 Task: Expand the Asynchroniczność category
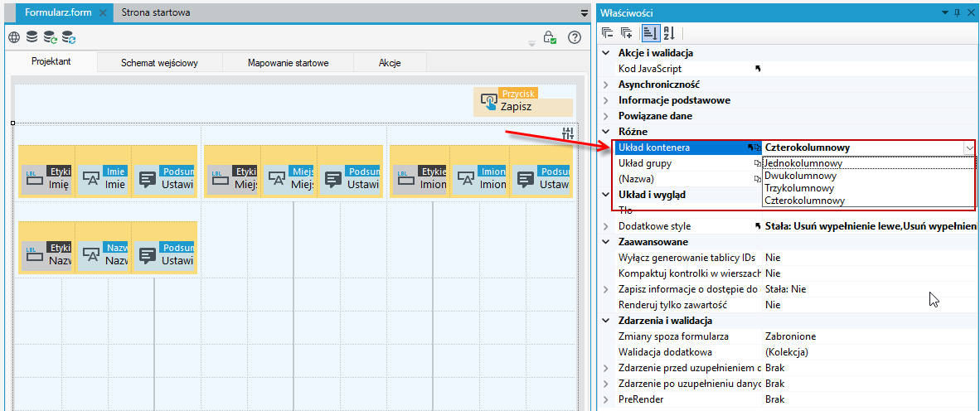point(605,85)
